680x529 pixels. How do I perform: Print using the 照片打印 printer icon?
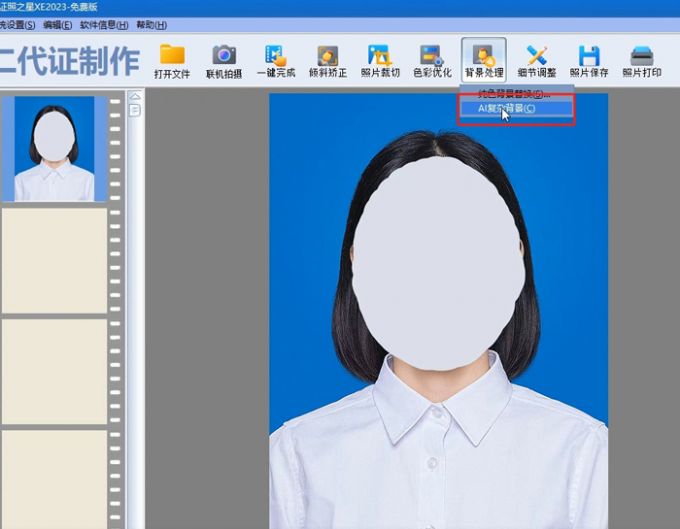[641, 57]
